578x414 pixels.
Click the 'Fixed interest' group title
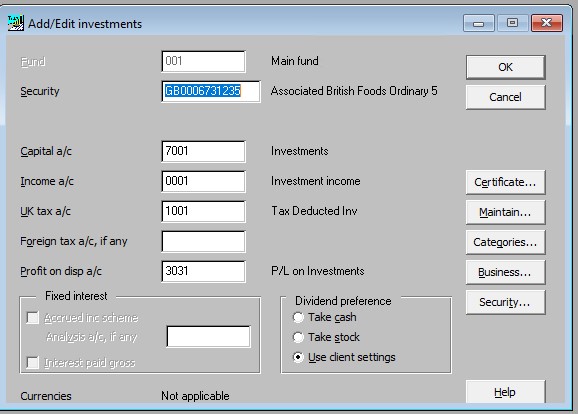pos(76,296)
